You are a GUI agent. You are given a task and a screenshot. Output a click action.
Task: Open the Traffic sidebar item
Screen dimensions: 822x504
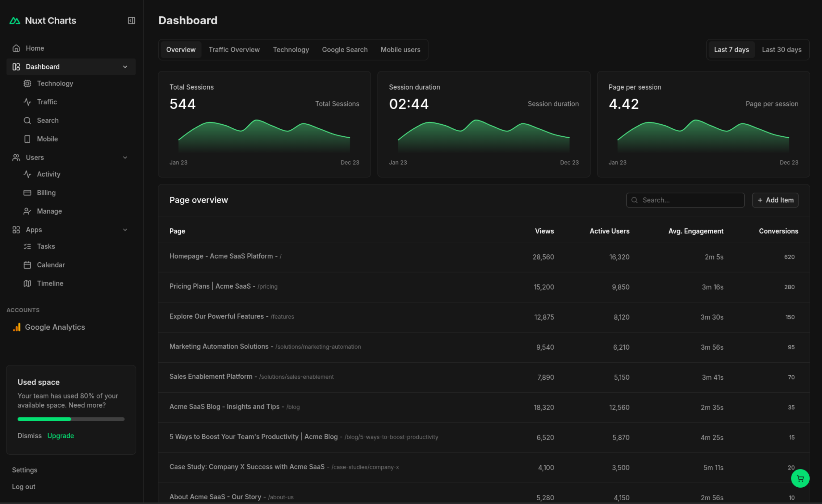(47, 102)
